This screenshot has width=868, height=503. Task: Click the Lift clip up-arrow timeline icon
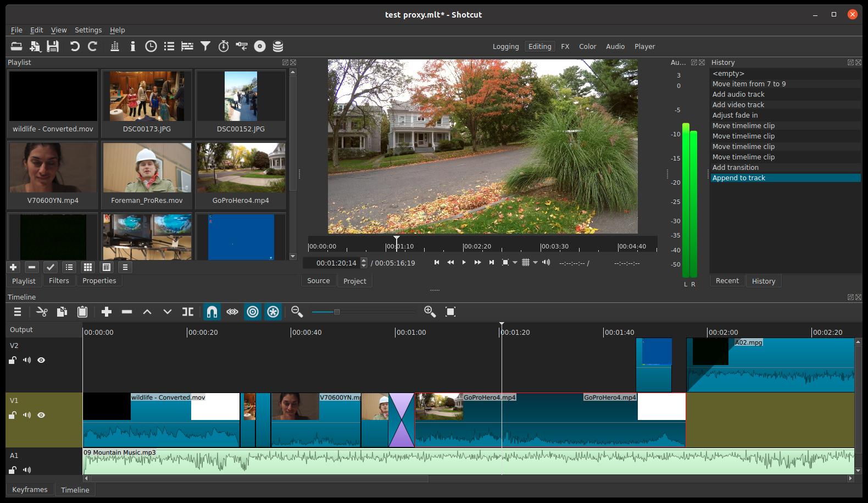coord(147,312)
